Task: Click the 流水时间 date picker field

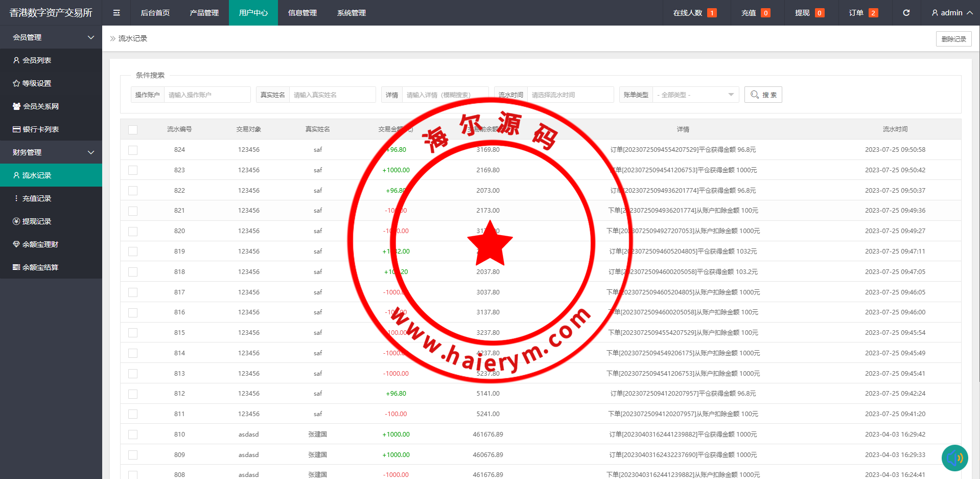Action: pos(570,95)
